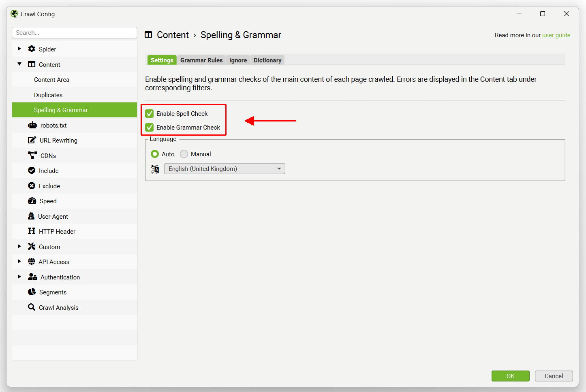
Task: Click the Speed gauge icon
Action: (x=32, y=201)
